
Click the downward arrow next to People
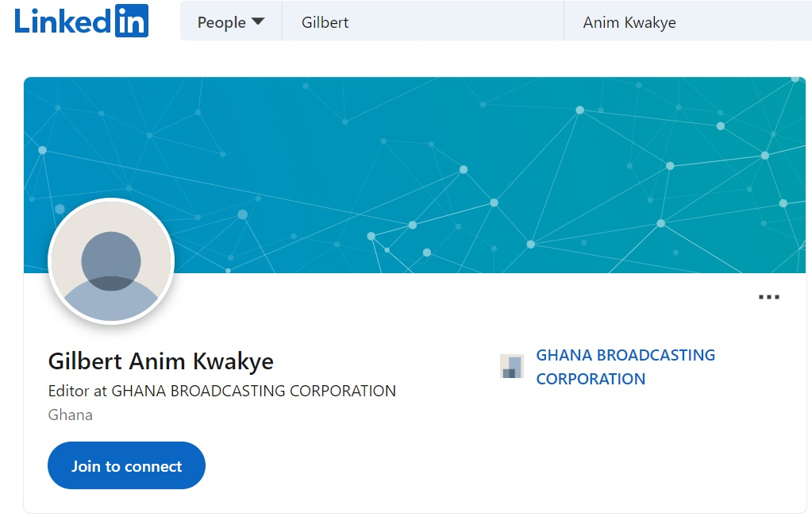pos(258,21)
